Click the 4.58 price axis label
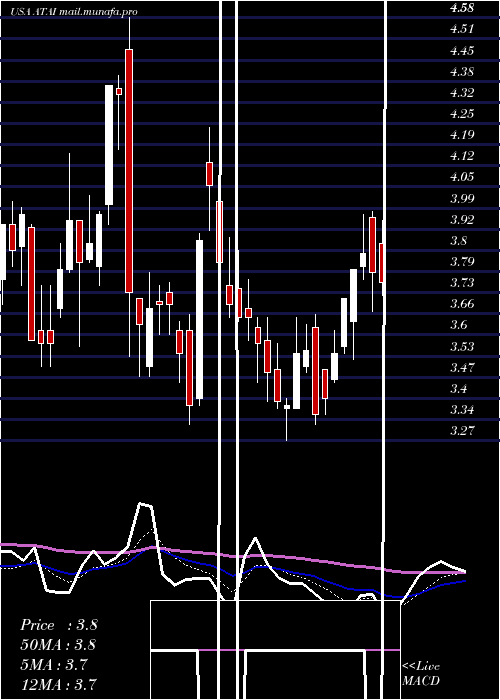The height and width of the screenshot is (700, 500). coord(462,8)
